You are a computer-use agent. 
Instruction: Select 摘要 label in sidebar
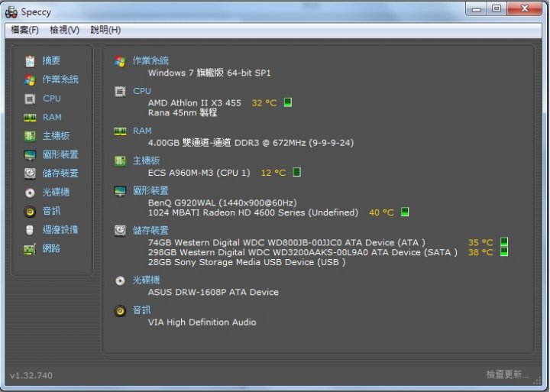click(x=51, y=60)
